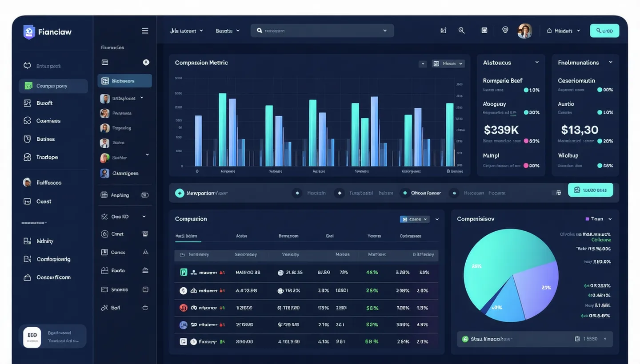Click the teal plus icon beside Munparion

(x=180, y=193)
